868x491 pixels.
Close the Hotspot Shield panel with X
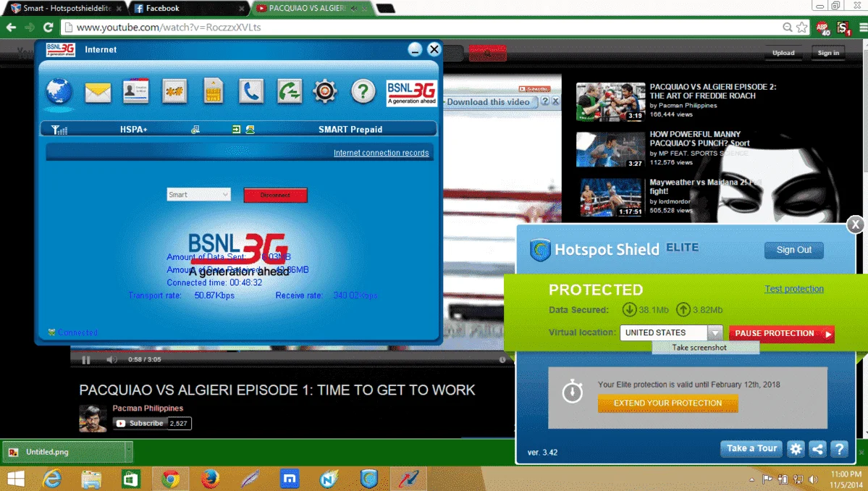coord(855,224)
